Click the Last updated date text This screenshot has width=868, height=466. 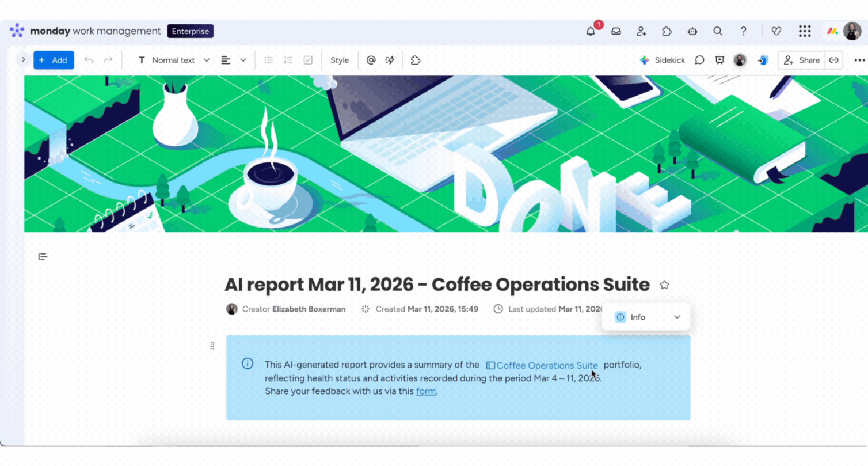click(x=555, y=309)
